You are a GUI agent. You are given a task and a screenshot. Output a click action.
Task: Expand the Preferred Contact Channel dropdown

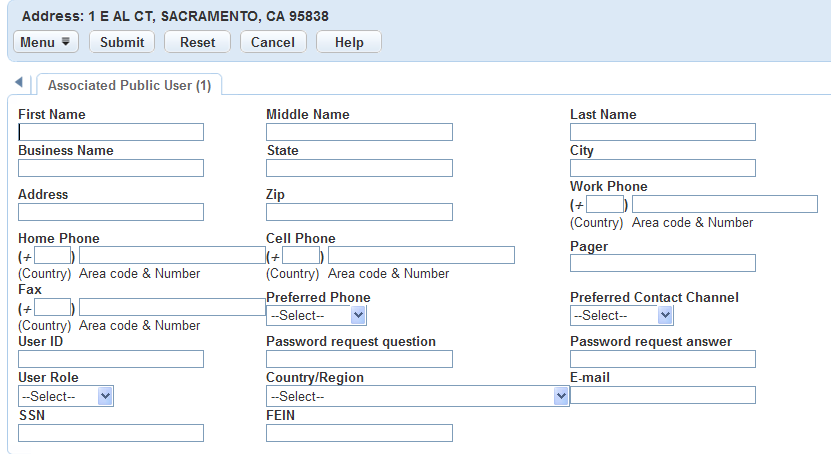click(x=621, y=315)
